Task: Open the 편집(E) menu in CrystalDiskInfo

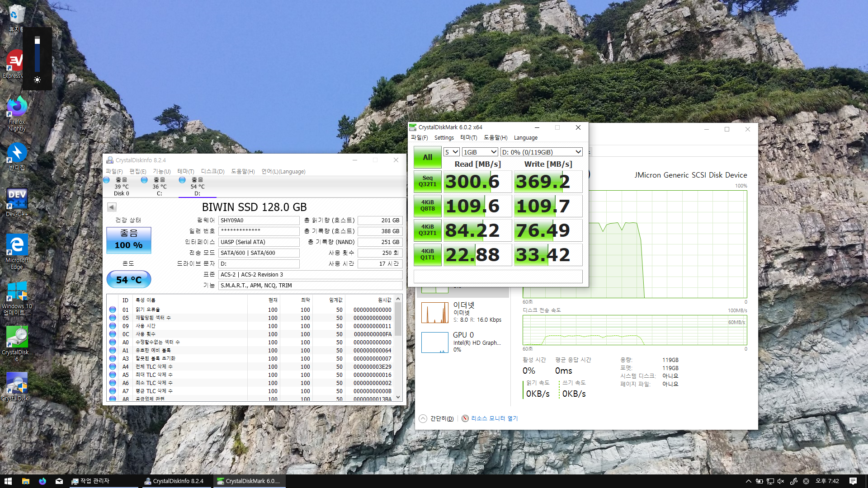Action: (x=137, y=171)
